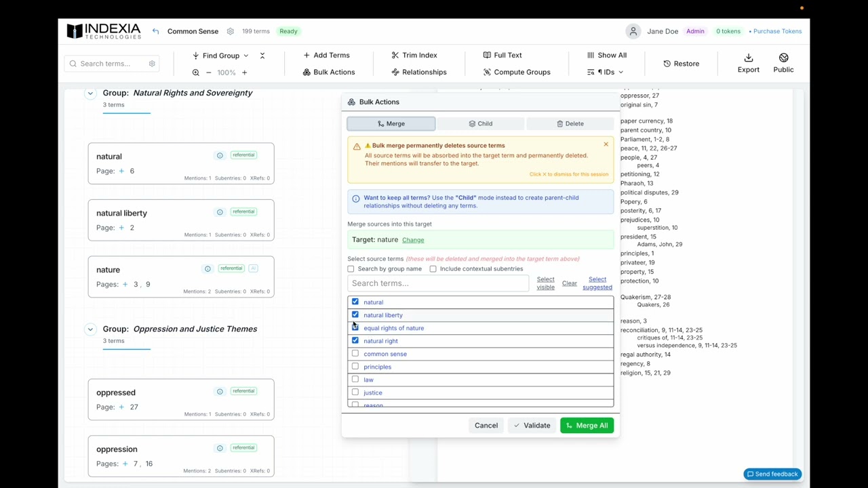Click the info icon on the oppressed card

220,391
